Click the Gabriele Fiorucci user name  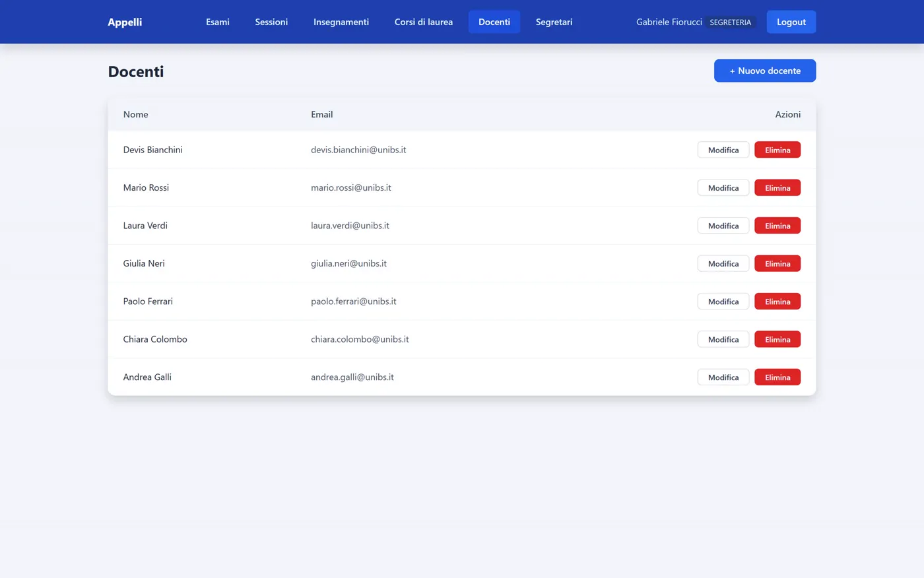coord(669,22)
